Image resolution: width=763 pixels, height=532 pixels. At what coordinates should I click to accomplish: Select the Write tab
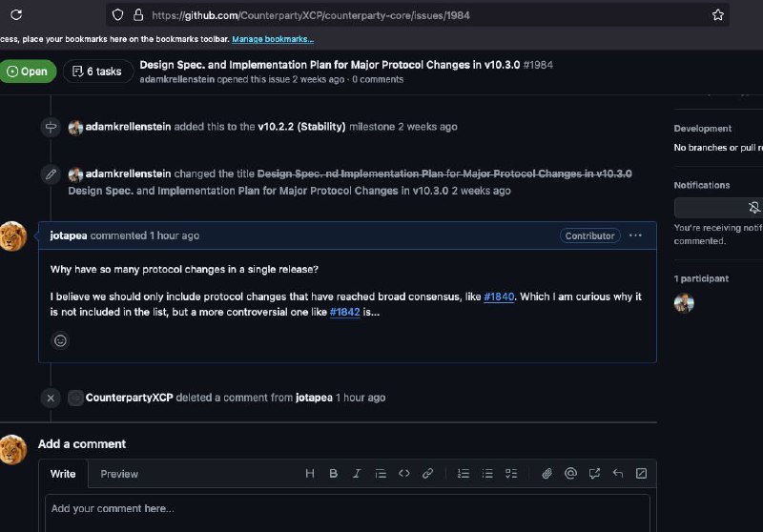click(x=63, y=474)
